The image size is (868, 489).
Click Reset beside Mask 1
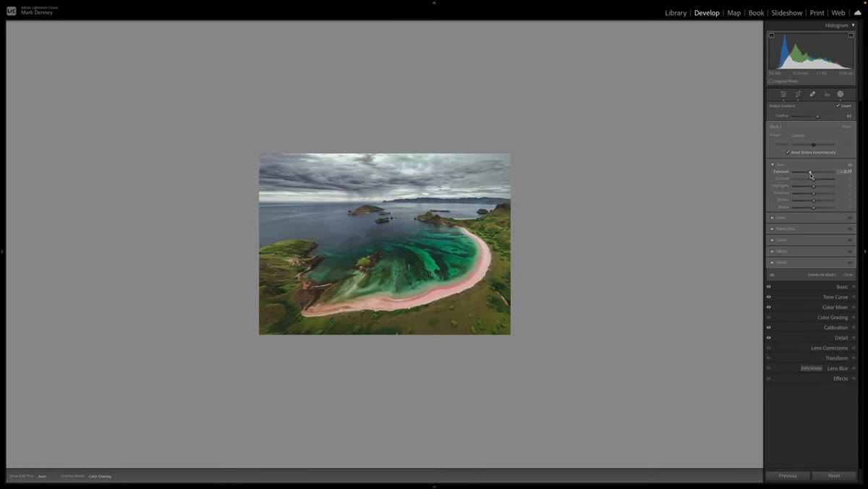(846, 127)
